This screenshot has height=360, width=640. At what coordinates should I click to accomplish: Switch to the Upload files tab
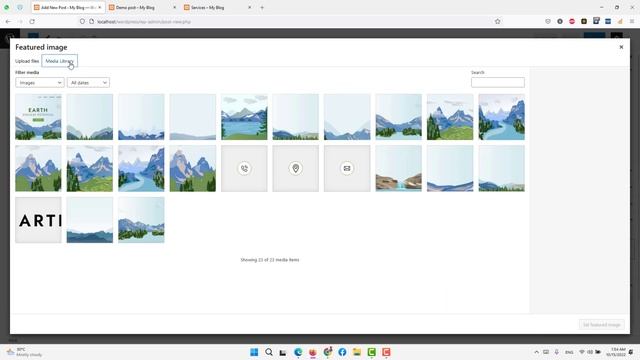pos(27,61)
